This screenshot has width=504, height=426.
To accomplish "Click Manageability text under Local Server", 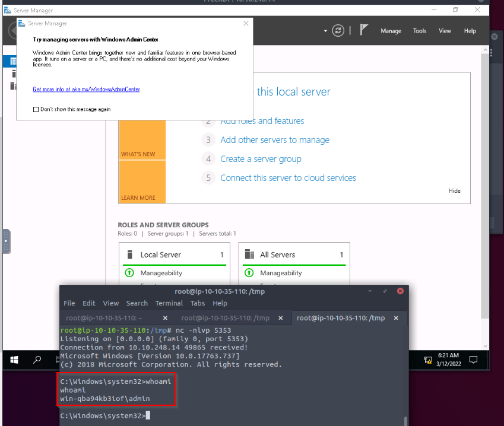I will (x=161, y=273).
